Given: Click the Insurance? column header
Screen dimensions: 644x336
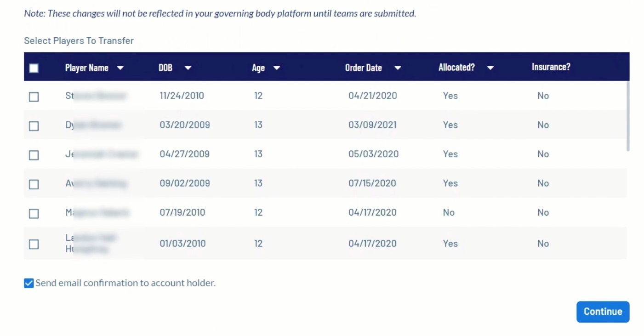Looking at the screenshot, I should coord(551,67).
